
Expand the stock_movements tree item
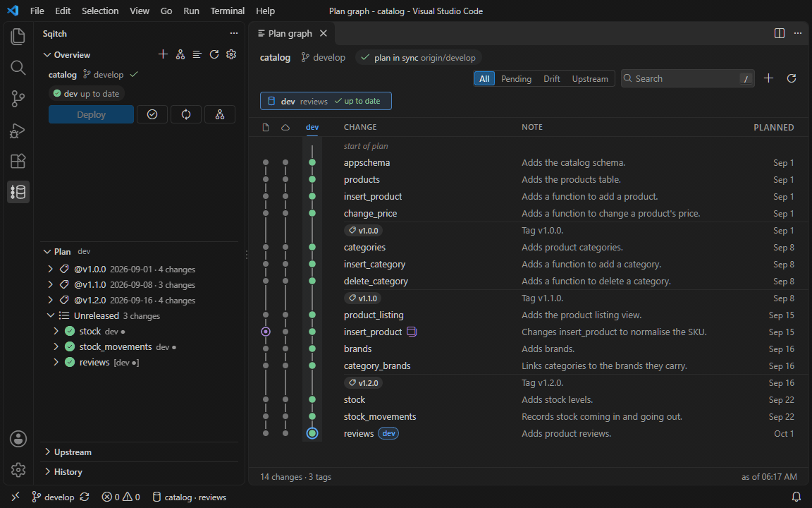click(x=56, y=347)
